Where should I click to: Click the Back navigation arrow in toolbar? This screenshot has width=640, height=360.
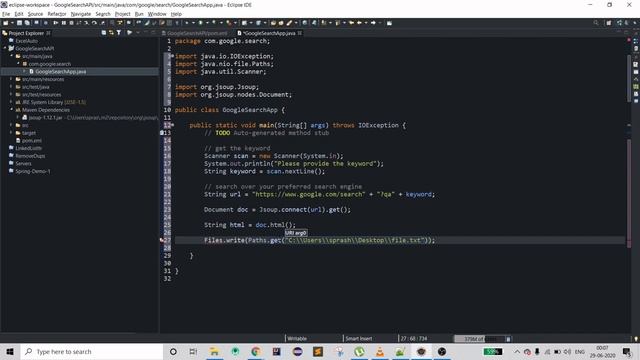359,23
